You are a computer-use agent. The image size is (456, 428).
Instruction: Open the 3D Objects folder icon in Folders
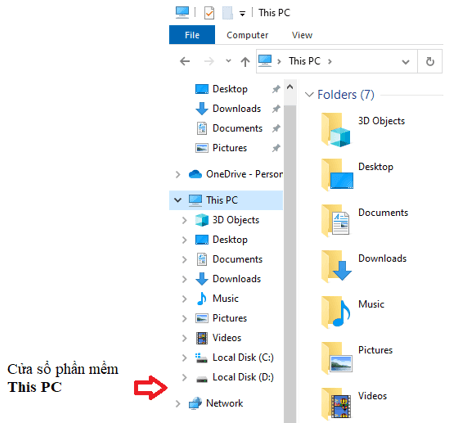coord(336,130)
